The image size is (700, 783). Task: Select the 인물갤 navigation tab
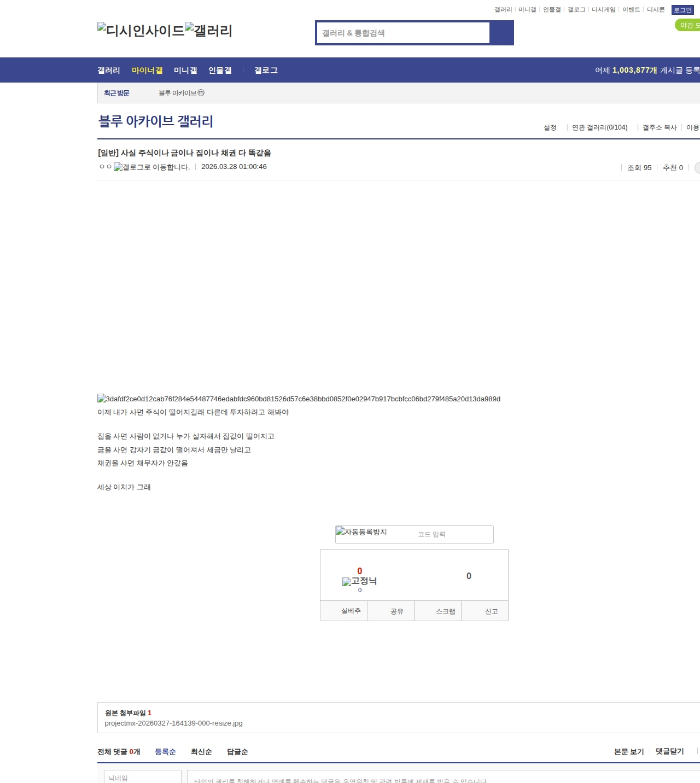(x=220, y=70)
